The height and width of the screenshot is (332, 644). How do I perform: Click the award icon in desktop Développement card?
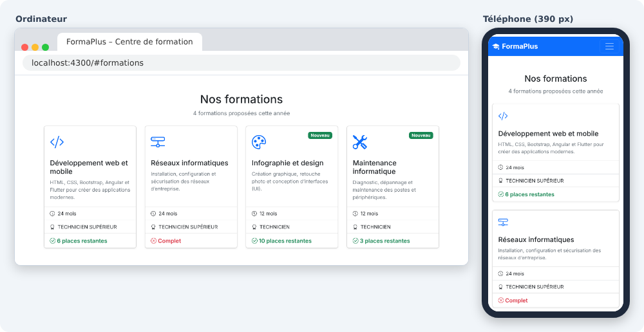pyautogui.click(x=52, y=227)
